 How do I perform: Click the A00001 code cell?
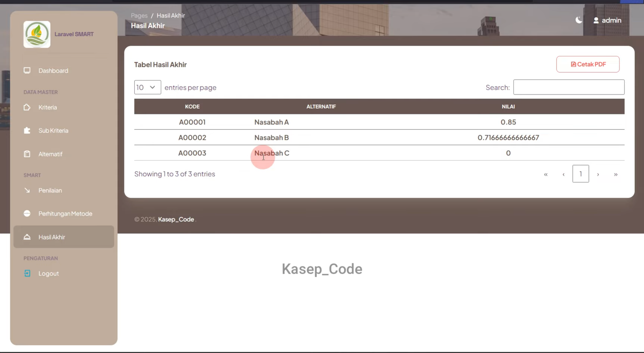point(192,122)
